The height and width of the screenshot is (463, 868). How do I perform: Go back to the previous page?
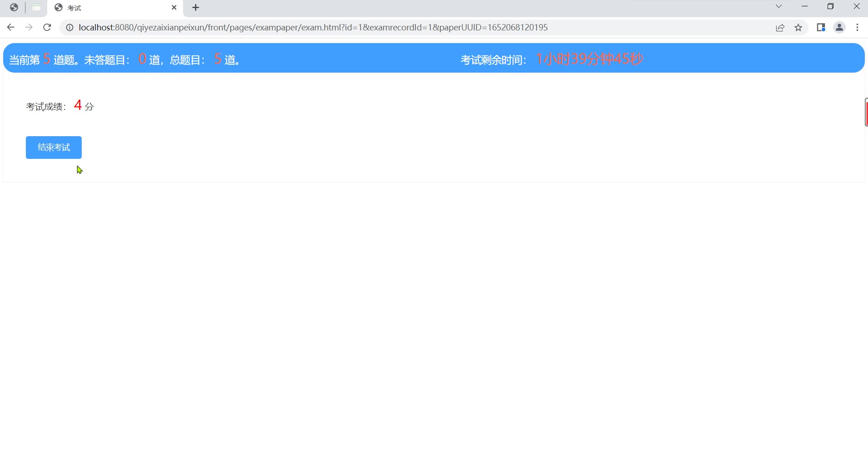tap(11, 28)
